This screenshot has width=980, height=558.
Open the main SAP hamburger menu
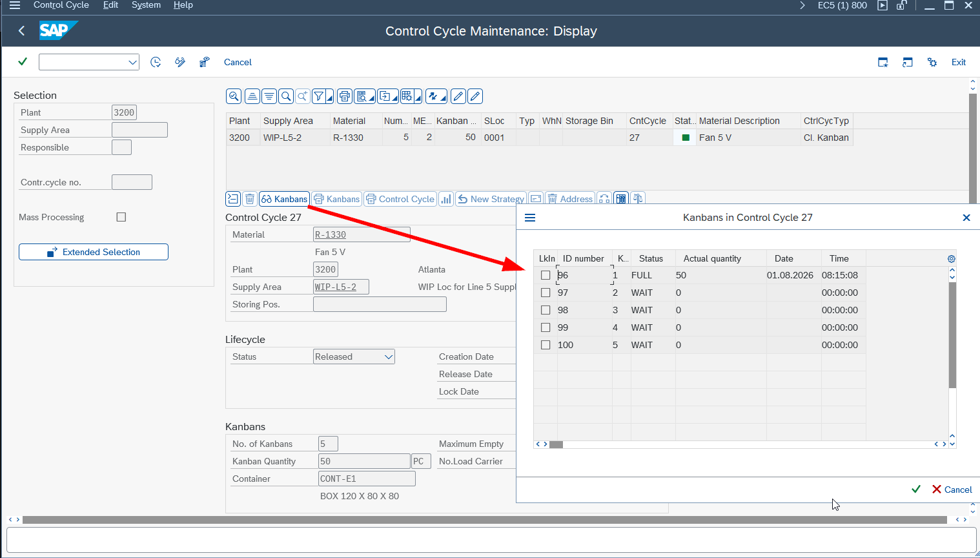coord(15,5)
